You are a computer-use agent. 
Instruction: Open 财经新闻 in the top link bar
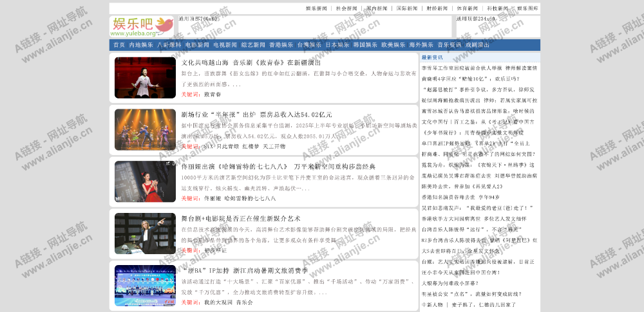437,8
